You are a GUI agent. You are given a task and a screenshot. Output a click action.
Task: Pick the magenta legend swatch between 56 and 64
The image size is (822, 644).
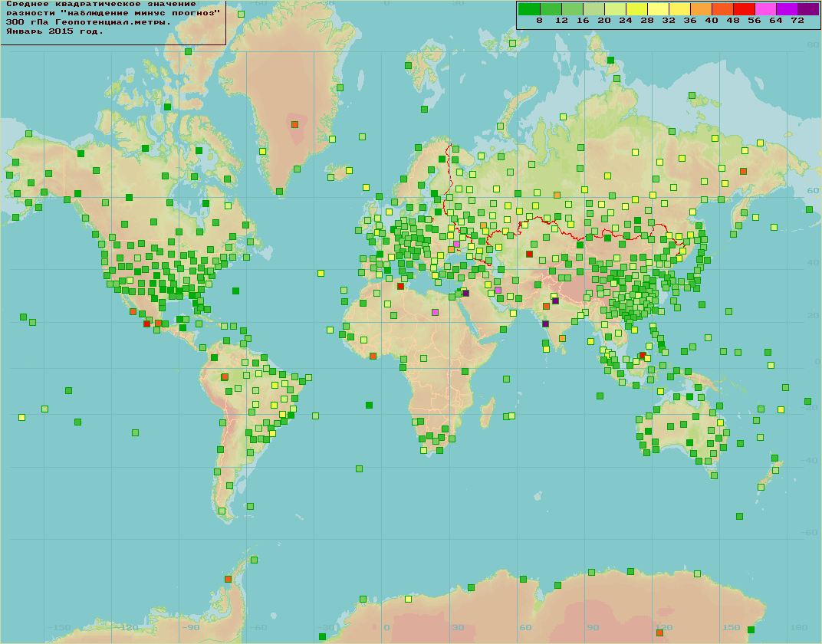click(x=765, y=9)
